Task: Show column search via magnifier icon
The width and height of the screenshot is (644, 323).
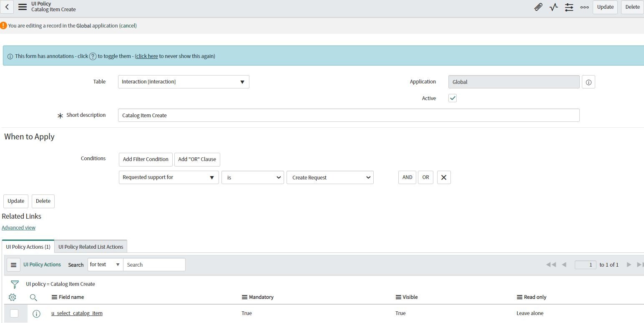Action: [x=33, y=298]
